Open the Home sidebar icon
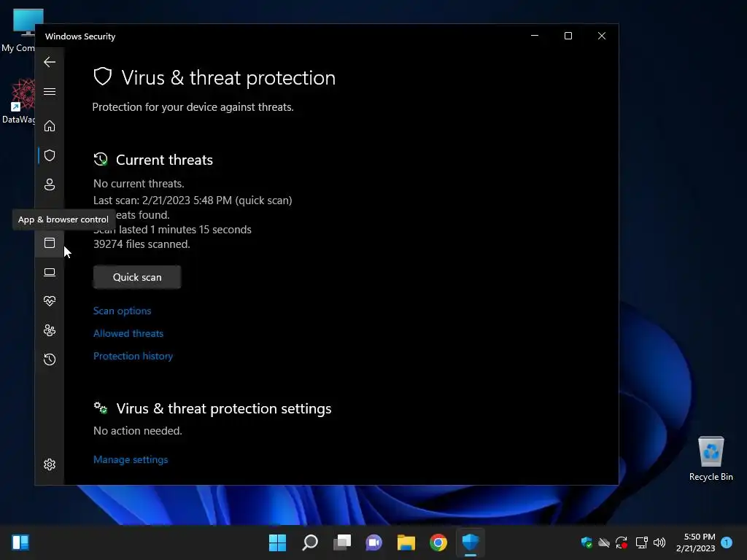Screen dimensions: 747x560 point(50,125)
